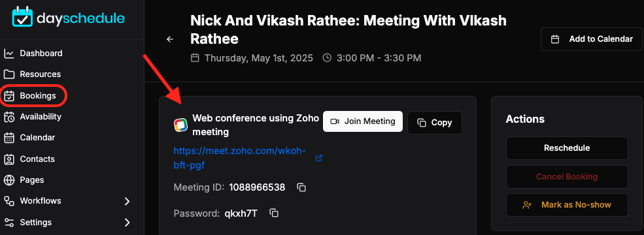Copy the Meeting ID number
644x235 pixels.
pyautogui.click(x=301, y=187)
